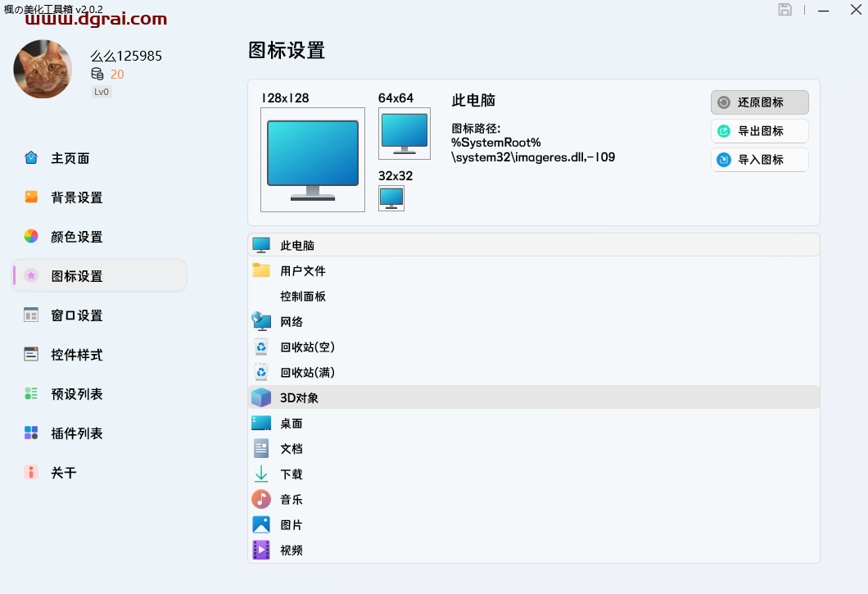Open 插件列表 in the sidebar
The image size is (868, 594).
(x=100, y=434)
